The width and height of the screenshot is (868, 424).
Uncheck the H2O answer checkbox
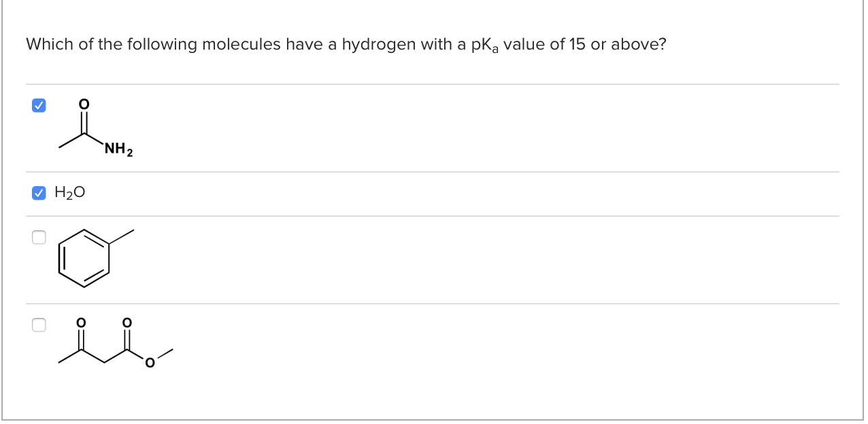click(39, 194)
